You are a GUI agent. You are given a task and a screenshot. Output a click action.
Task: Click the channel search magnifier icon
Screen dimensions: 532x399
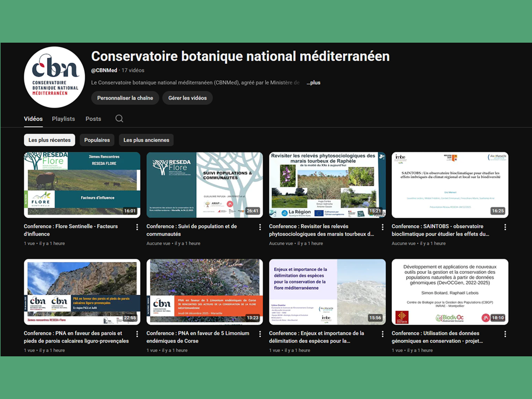pyautogui.click(x=119, y=119)
